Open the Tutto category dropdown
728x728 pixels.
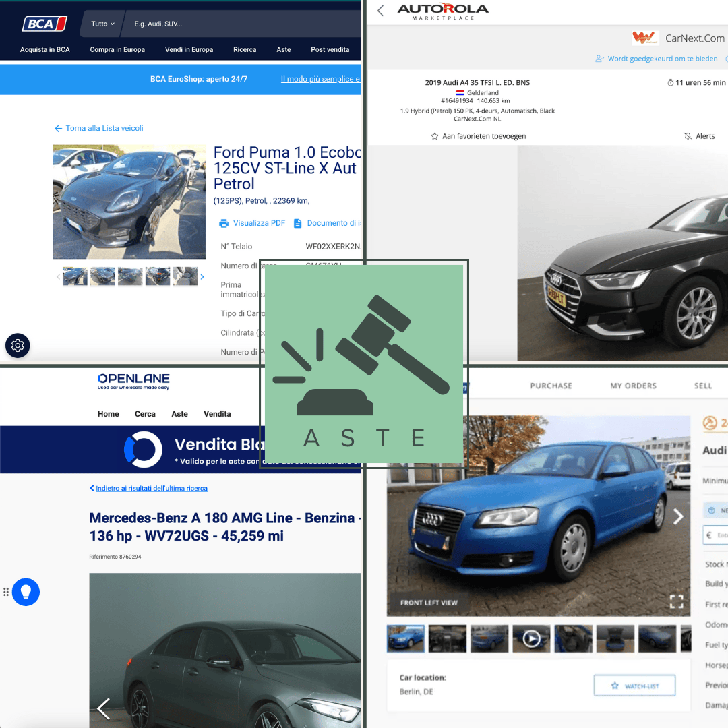[x=102, y=24]
